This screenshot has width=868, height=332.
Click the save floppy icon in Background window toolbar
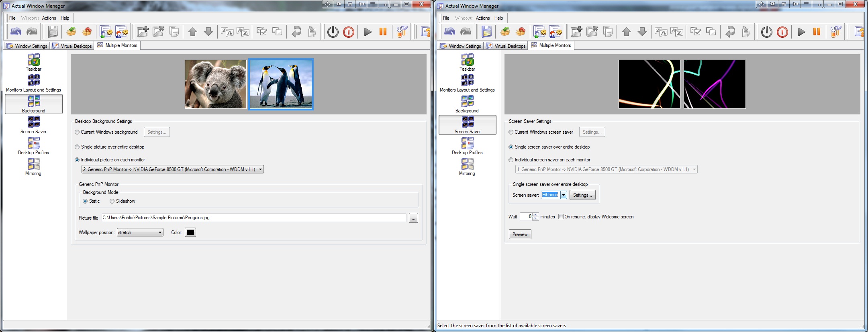53,32
